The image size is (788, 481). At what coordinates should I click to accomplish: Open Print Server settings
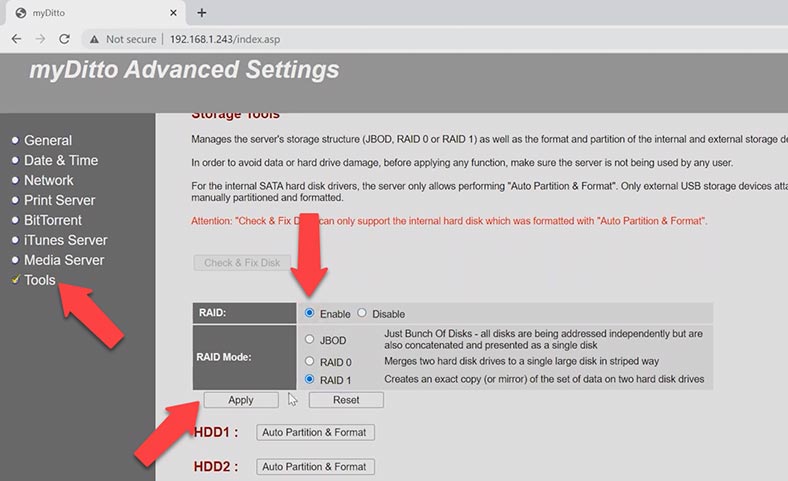[x=59, y=200]
